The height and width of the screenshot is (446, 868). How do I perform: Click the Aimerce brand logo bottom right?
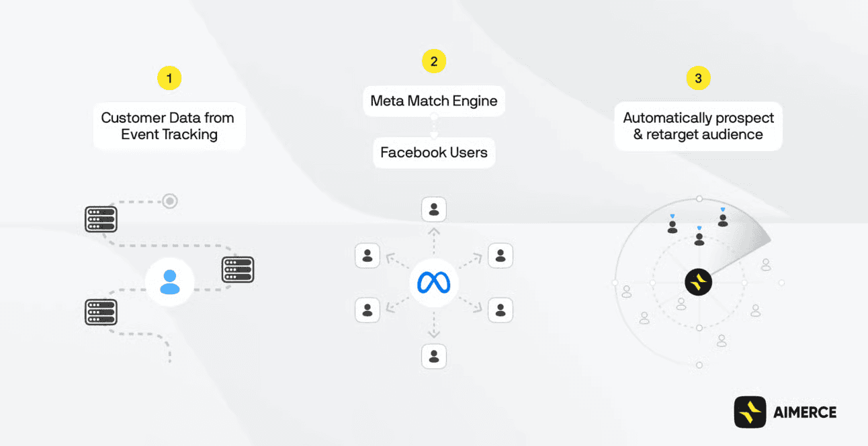[750, 412]
